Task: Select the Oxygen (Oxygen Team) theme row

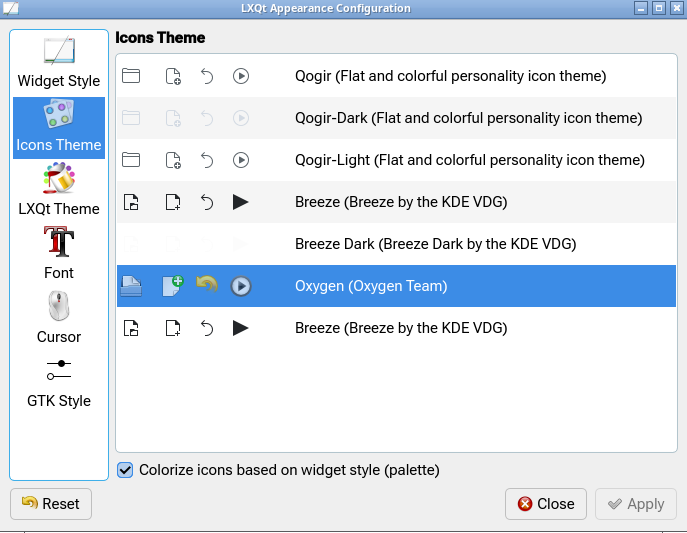Action: point(371,287)
